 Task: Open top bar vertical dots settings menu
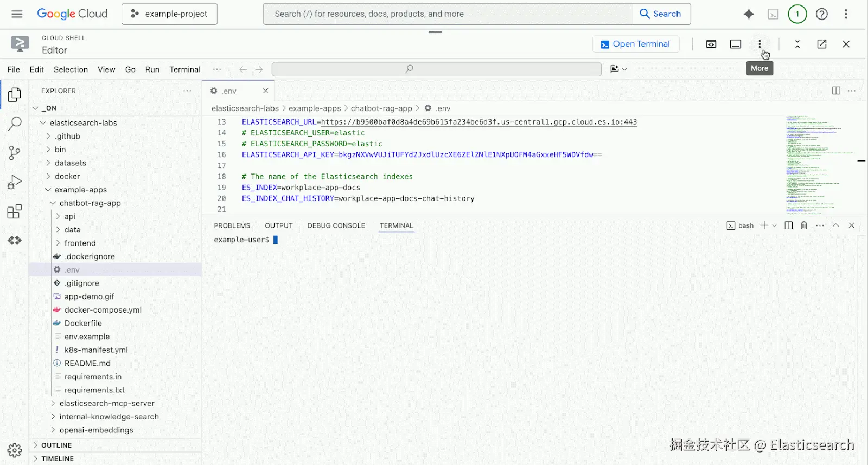coord(846,14)
